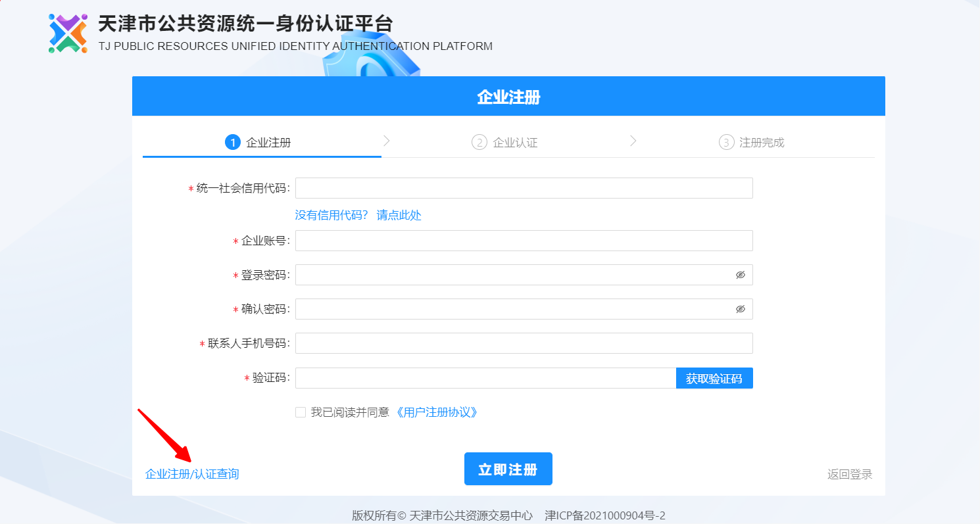Click the 获取验证码 button
980x524 pixels.
coord(714,378)
